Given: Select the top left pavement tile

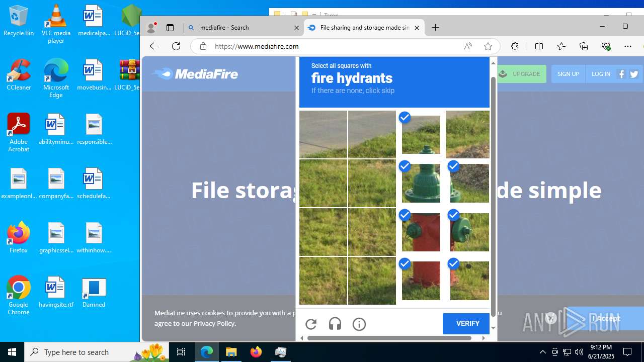Looking at the screenshot, I should [x=323, y=134].
